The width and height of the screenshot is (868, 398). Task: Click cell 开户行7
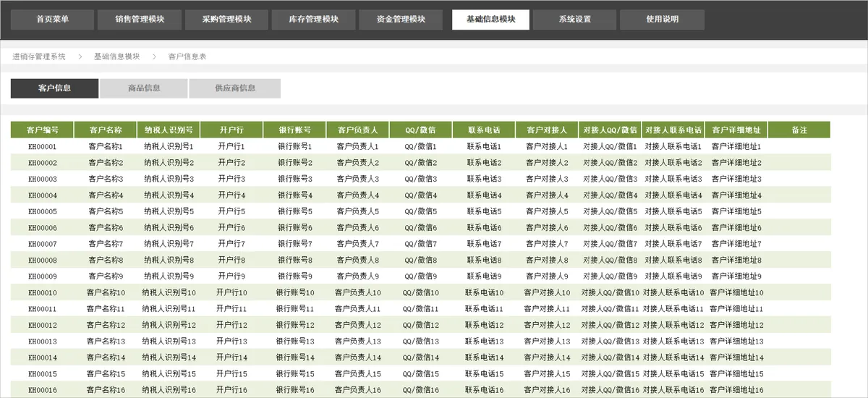231,244
